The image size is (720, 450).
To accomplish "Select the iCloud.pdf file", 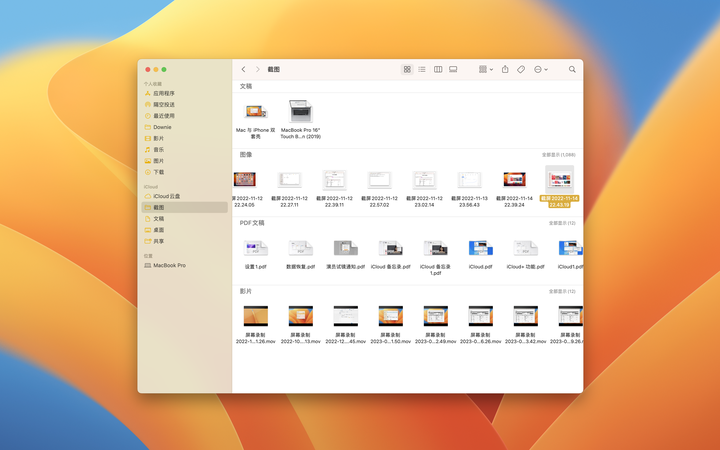I will click(480, 254).
